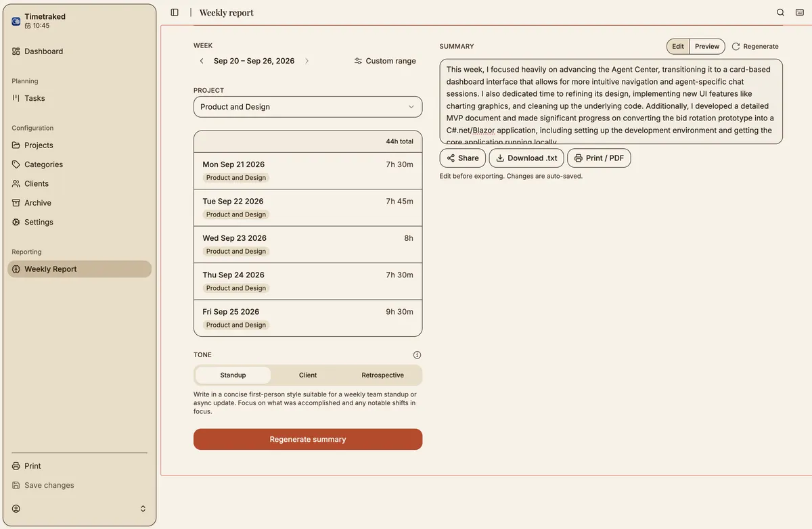Click the tone info circle icon

[x=417, y=355]
